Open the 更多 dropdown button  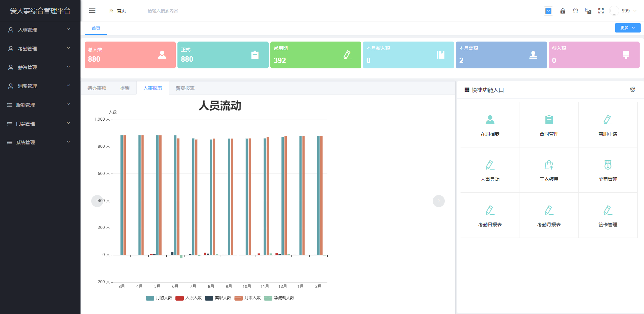(x=628, y=28)
